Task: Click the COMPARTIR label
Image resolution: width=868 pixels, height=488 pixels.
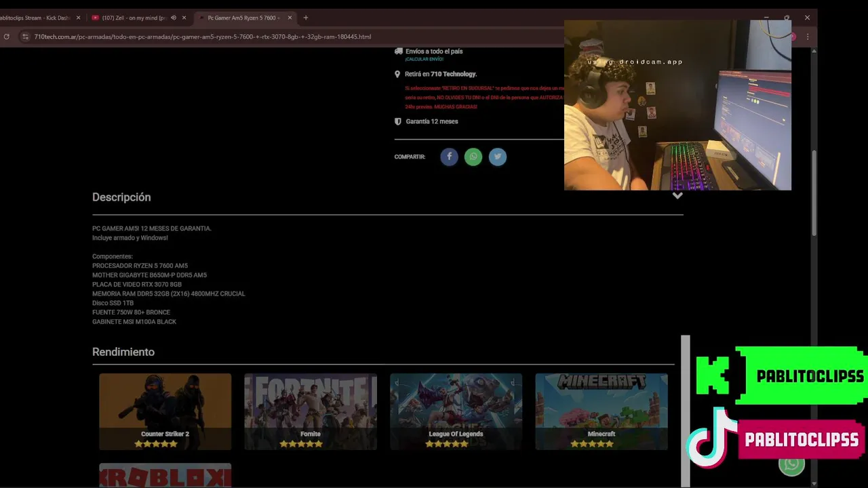Action: click(410, 157)
